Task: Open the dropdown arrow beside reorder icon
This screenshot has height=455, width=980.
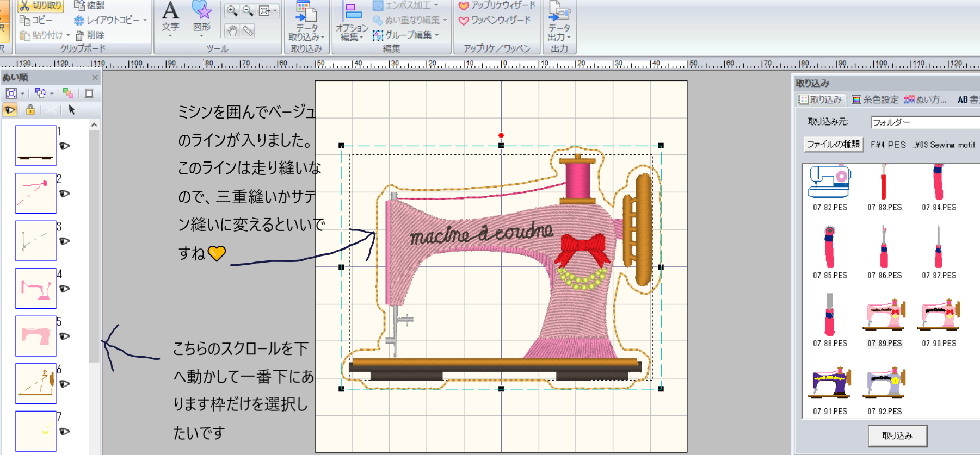Action: coord(52,94)
